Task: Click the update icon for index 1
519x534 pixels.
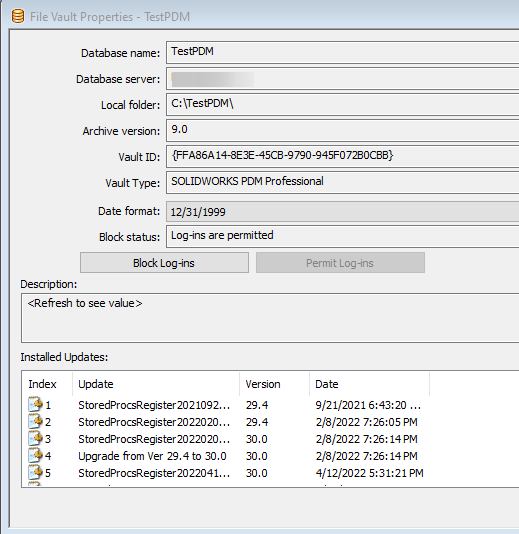Action: 35,404
